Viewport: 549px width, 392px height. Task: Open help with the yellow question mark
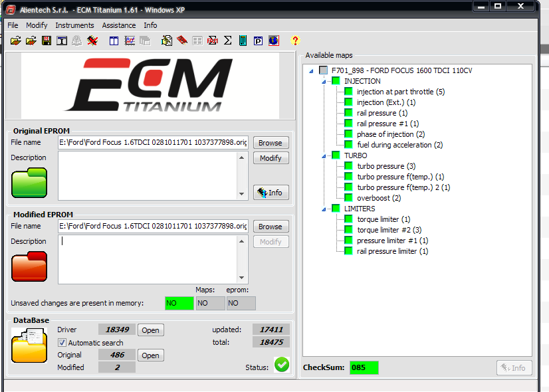pos(295,41)
